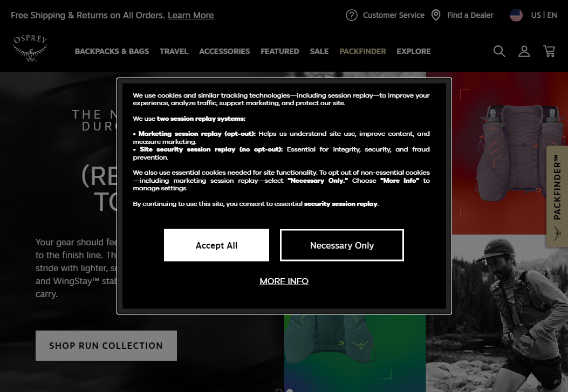Viewport: 568px width, 392px height.
Task: Open the Explore menu
Action: point(414,51)
